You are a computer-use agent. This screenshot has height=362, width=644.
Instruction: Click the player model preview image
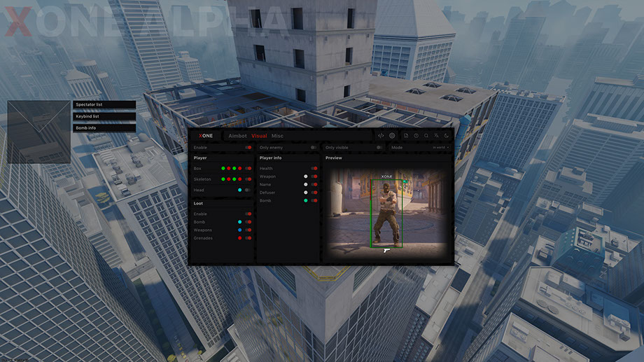point(387,213)
